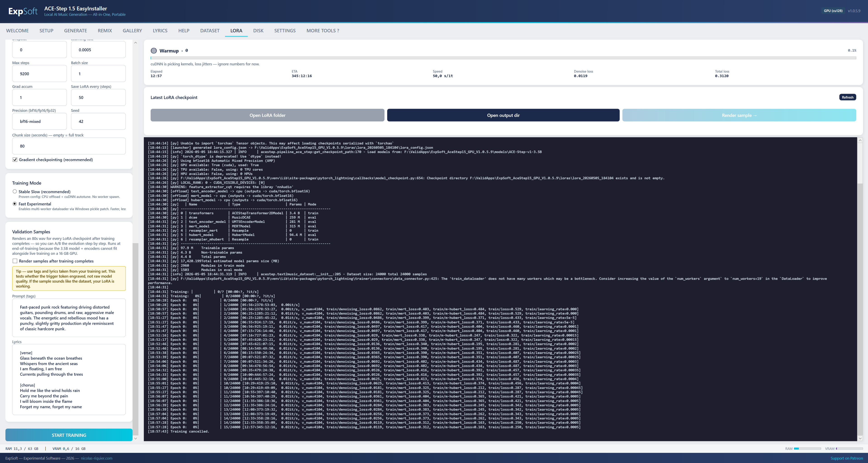Select the LORA tab
Viewport: 868px width, 463px height.
click(236, 31)
